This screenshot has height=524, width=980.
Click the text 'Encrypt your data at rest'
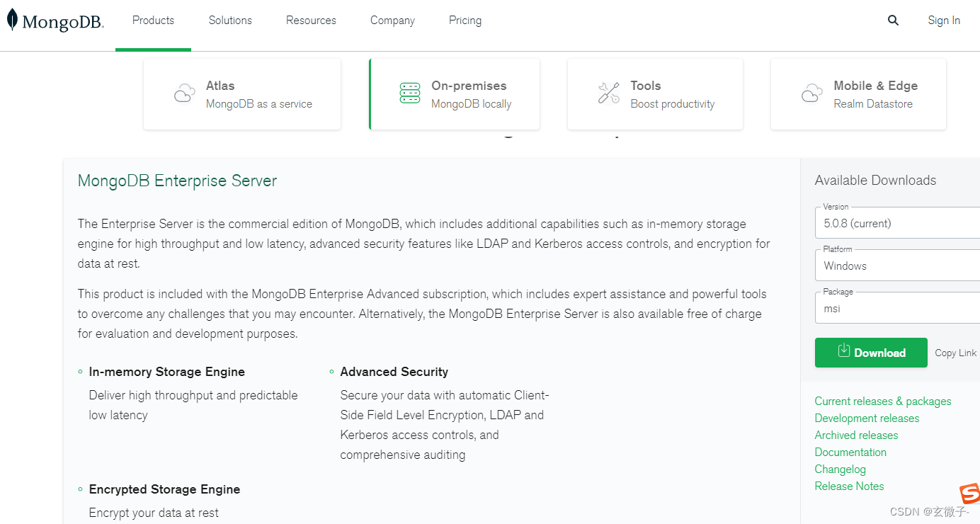pos(154,513)
